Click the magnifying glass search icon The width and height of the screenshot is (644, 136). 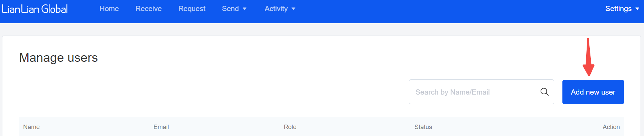tap(544, 92)
